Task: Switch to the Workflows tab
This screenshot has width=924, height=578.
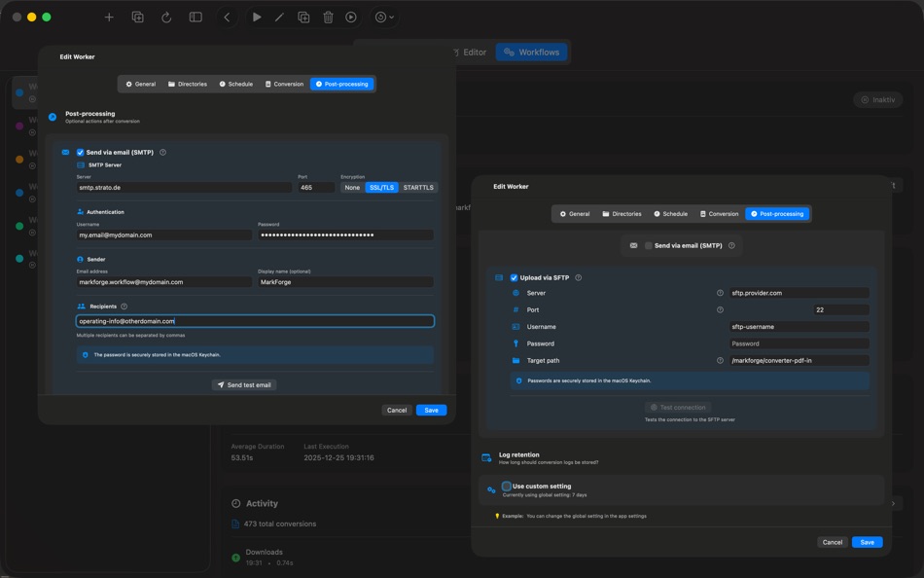Action: click(531, 52)
